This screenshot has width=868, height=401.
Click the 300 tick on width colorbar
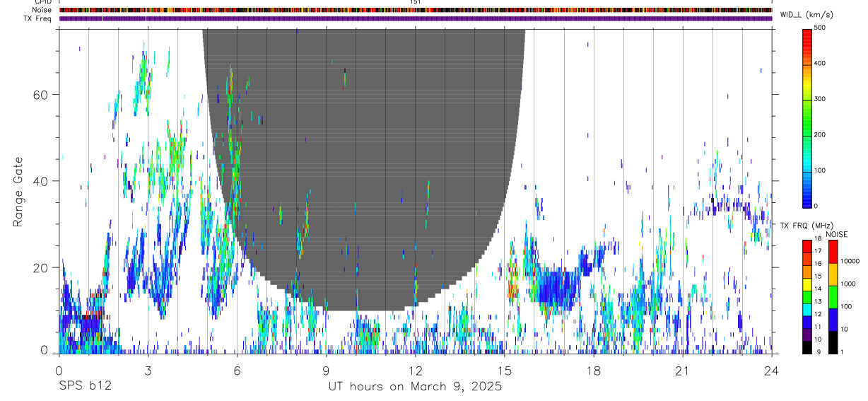(x=820, y=99)
